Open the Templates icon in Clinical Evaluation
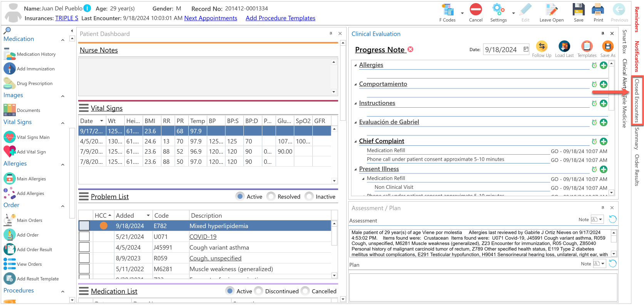The width and height of the screenshot is (644, 305). [x=587, y=47]
